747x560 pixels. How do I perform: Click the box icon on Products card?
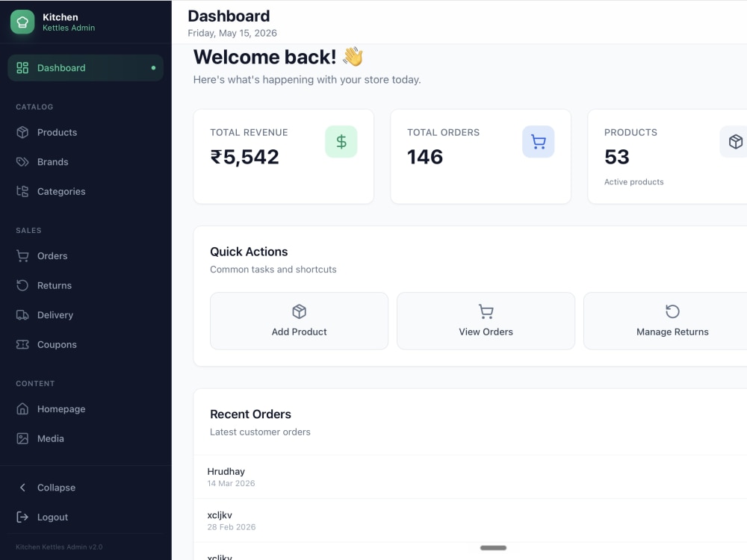pyautogui.click(x=735, y=141)
